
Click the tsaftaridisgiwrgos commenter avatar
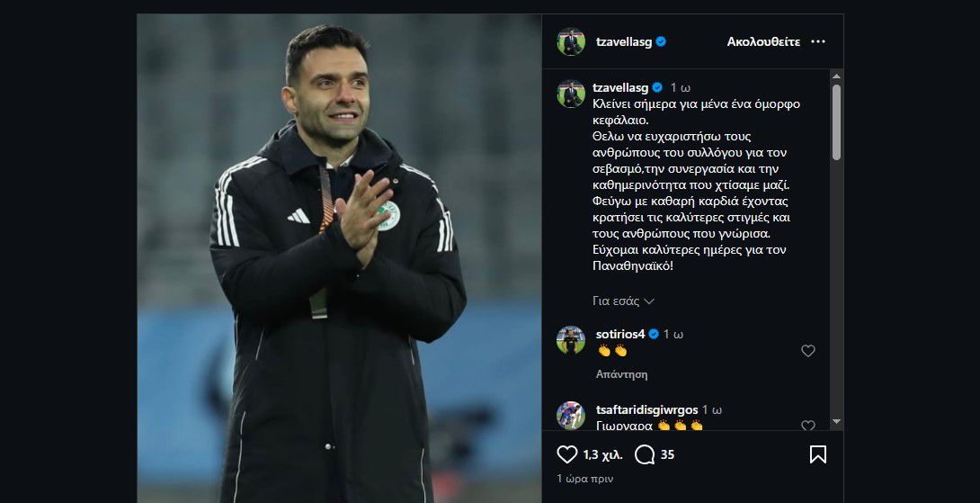click(x=570, y=415)
